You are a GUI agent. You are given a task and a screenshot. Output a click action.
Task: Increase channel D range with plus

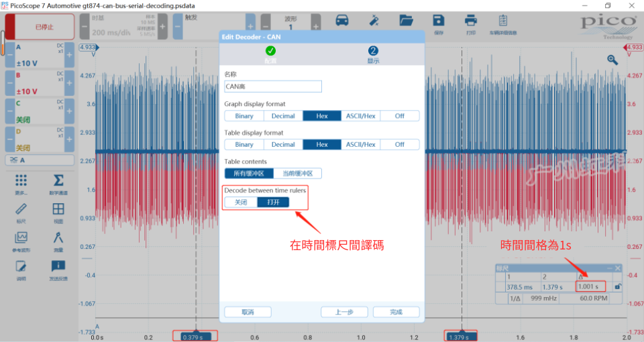69,139
